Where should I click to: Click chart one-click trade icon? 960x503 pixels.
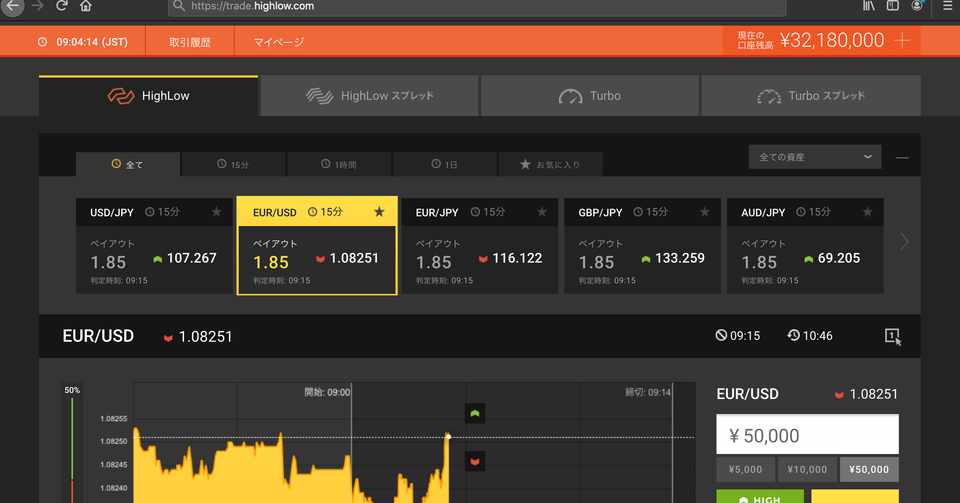coord(893,336)
